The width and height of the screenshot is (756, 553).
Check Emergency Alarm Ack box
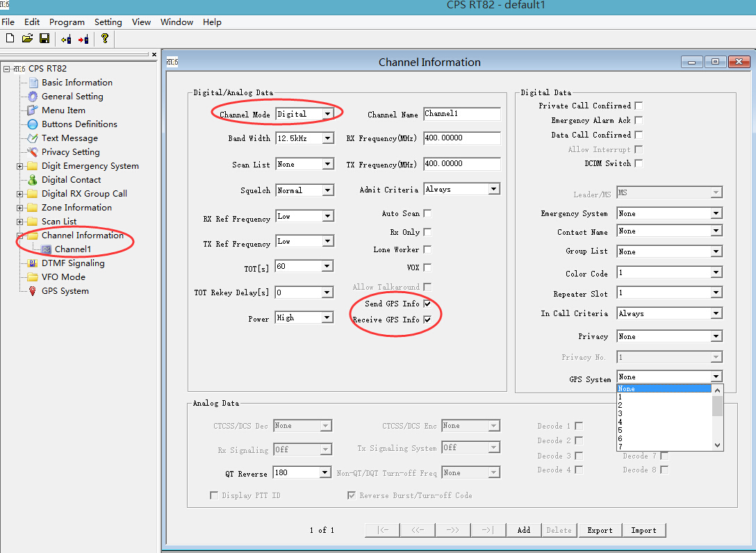click(639, 120)
